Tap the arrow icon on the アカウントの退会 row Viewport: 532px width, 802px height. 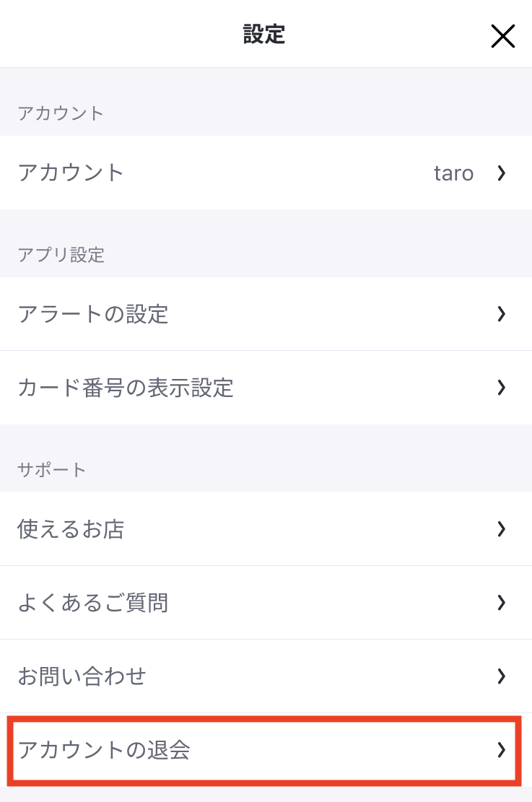point(501,750)
